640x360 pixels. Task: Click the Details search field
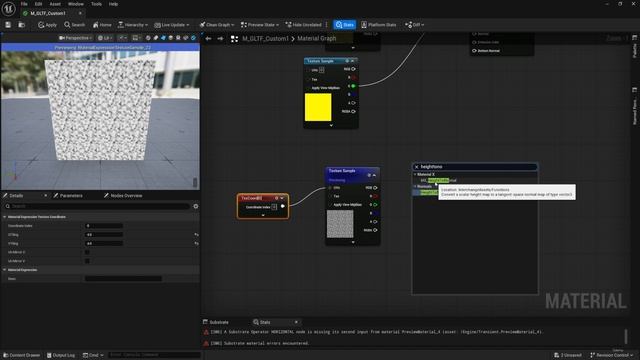[x=97, y=207]
